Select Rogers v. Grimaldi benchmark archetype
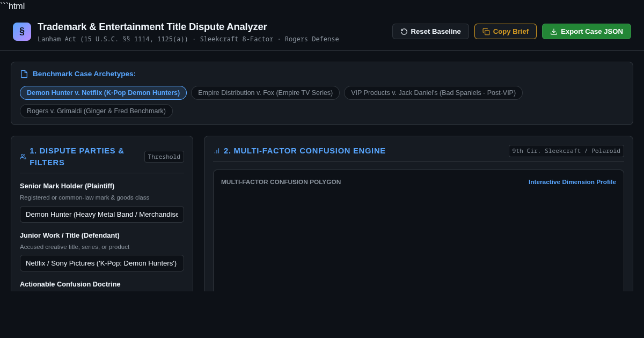The width and height of the screenshot is (644, 338). coord(96,111)
